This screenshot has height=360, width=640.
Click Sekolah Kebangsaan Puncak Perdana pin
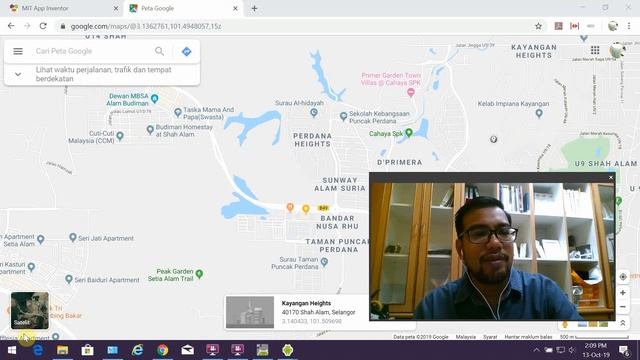coord(344,117)
